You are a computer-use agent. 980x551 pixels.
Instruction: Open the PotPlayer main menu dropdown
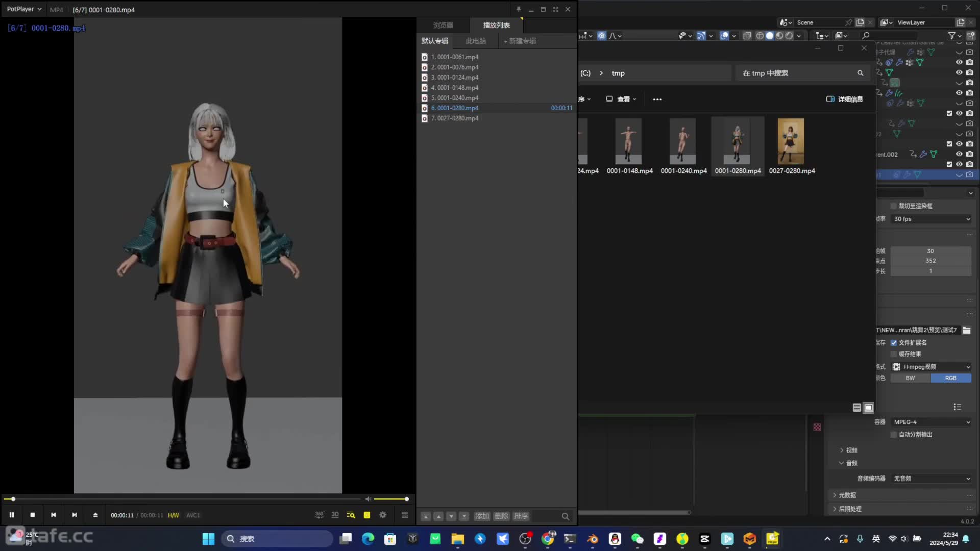coord(24,9)
